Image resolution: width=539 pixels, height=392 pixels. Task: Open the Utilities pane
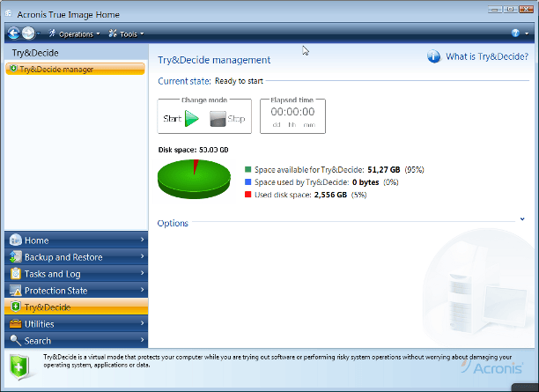click(77, 323)
